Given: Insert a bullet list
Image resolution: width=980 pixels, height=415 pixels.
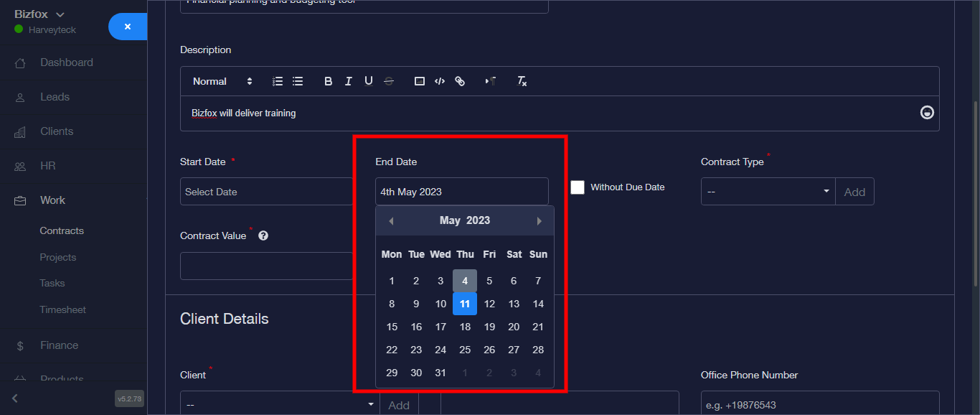Looking at the screenshot, I should (x=298, y=81).
